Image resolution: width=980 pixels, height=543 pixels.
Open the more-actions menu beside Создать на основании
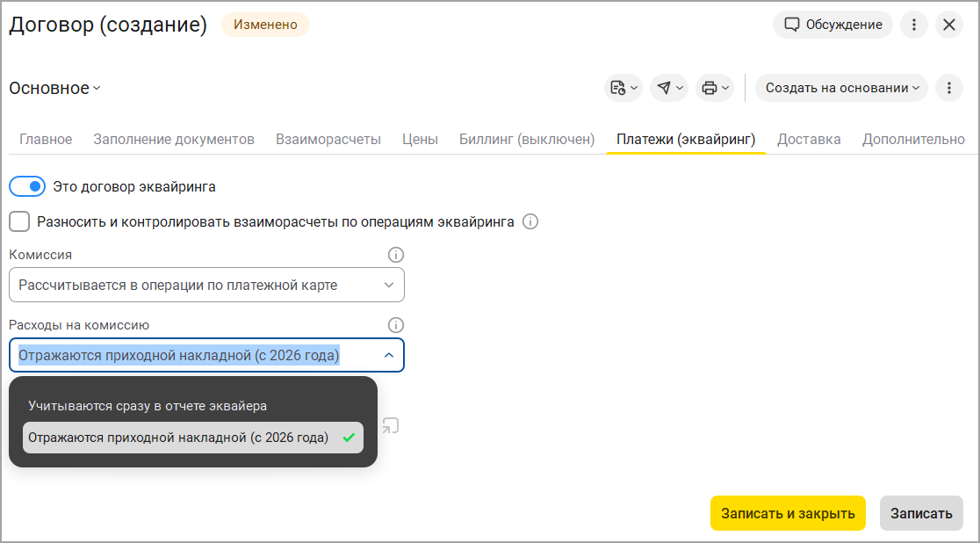point(948,88)
